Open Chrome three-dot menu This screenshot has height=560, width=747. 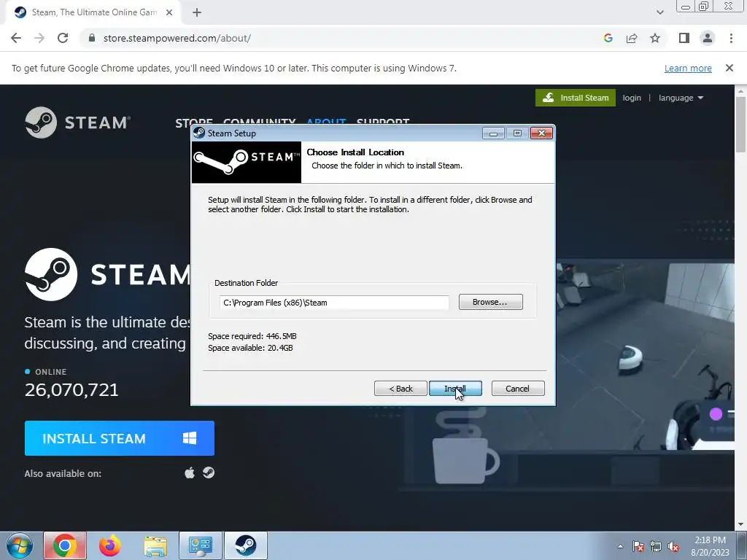tap(731, 38)
